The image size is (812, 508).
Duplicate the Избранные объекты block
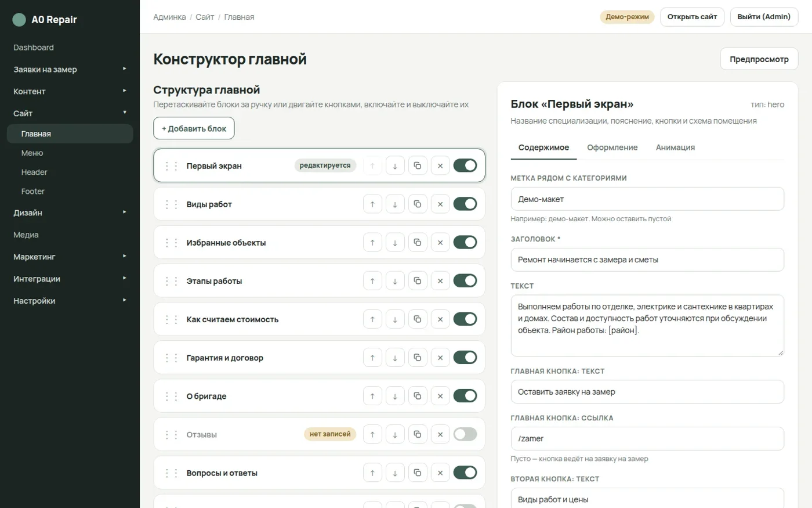(418, 243)
